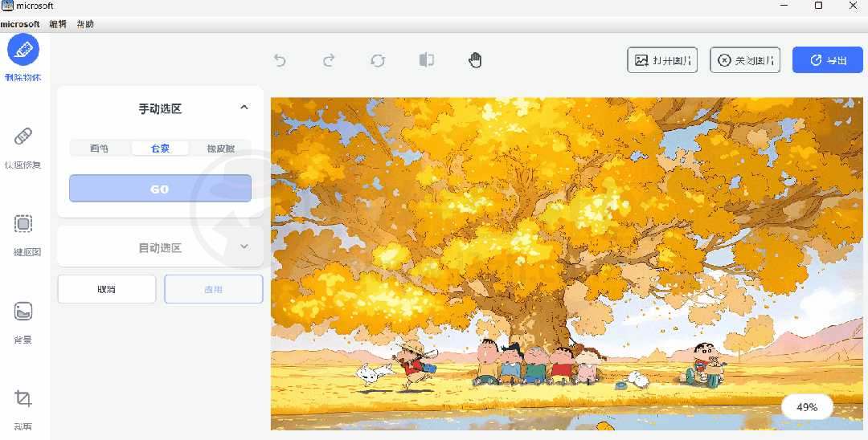Screen dimensions: 868x440
Task: Select the 剔除物体 remove object tool
Action: 23,51
